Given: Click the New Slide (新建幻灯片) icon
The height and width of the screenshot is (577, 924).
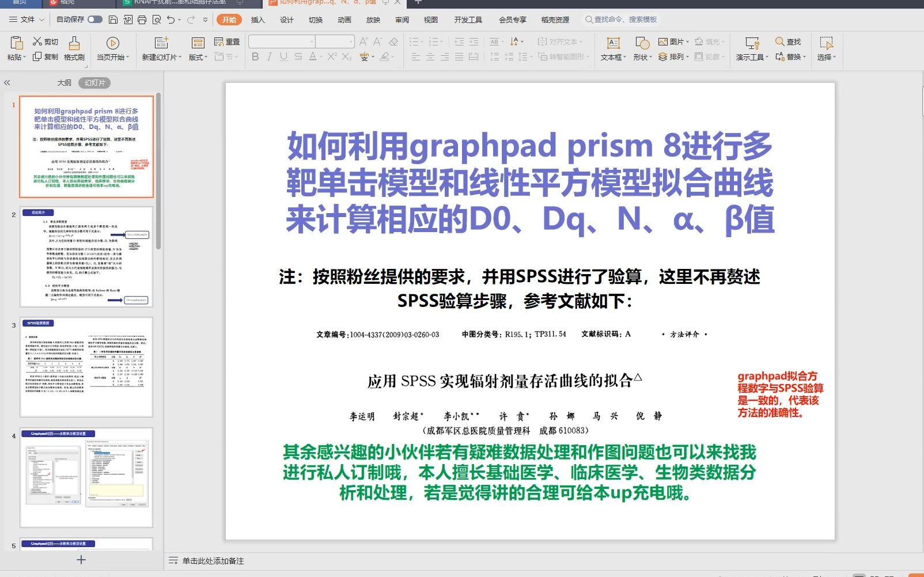Looking at the screenshot, I should pos(162,43).
